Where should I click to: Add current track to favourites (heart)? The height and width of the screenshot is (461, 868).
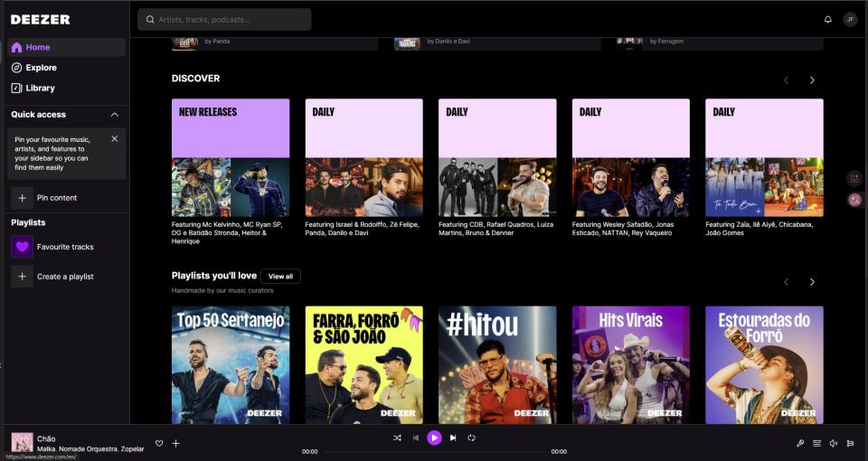pos(159,443)
